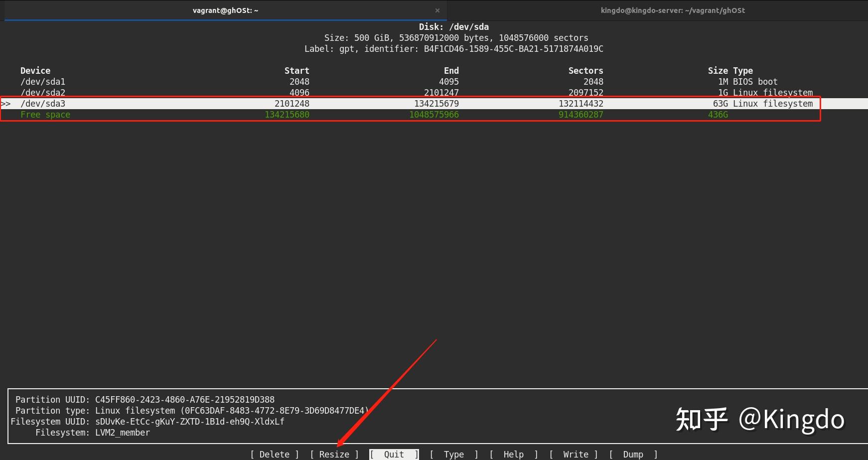This screenshot has width=868, height=460.
Task: Click the Partition UUID line
Action: (x=145, y=400)
